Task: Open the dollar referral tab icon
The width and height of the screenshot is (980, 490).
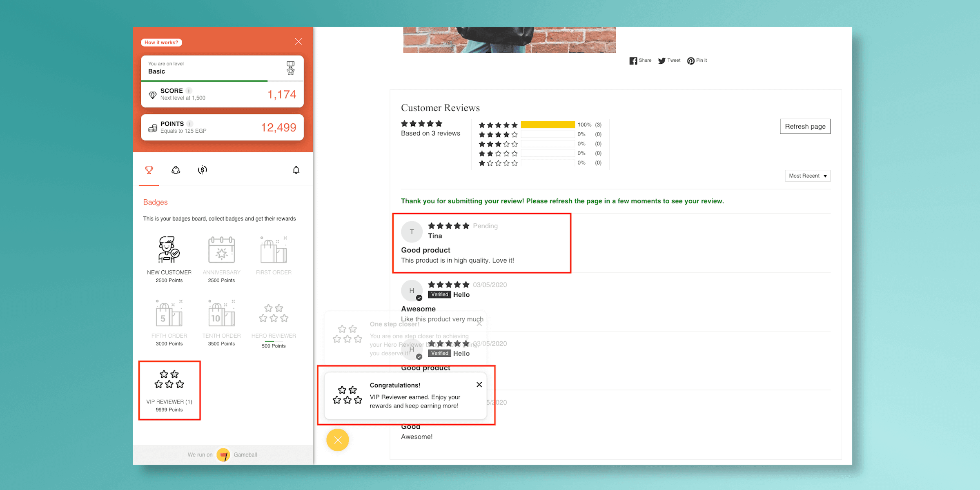Action: 203,170
